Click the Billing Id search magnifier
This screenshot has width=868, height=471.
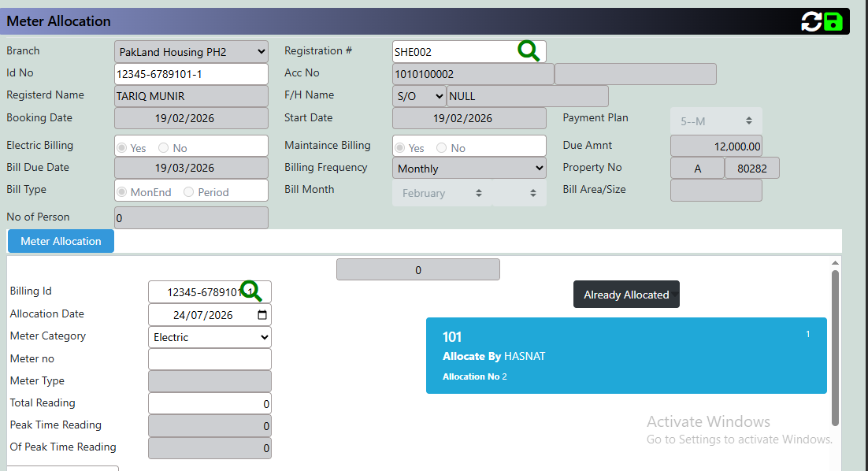251,291
